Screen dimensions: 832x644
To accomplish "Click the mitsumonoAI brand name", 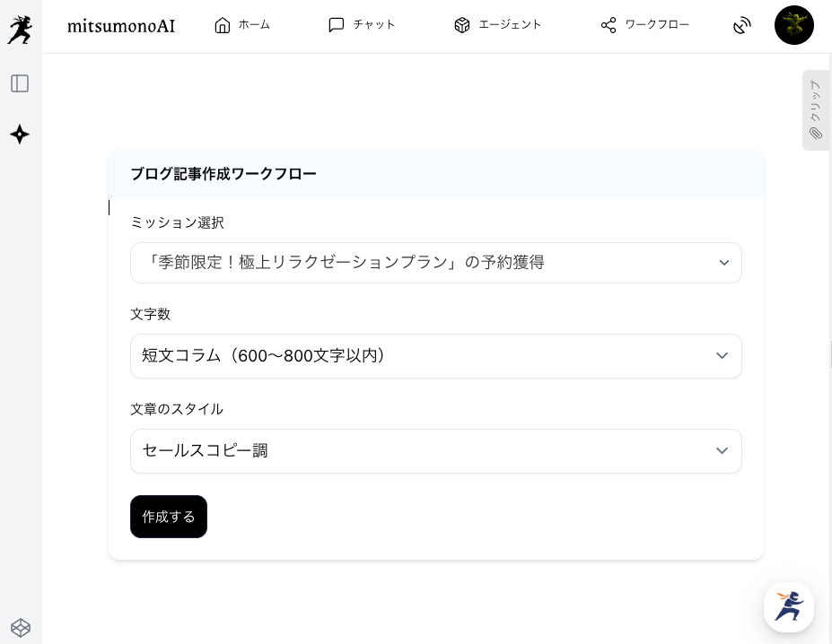I will point(121,26).
